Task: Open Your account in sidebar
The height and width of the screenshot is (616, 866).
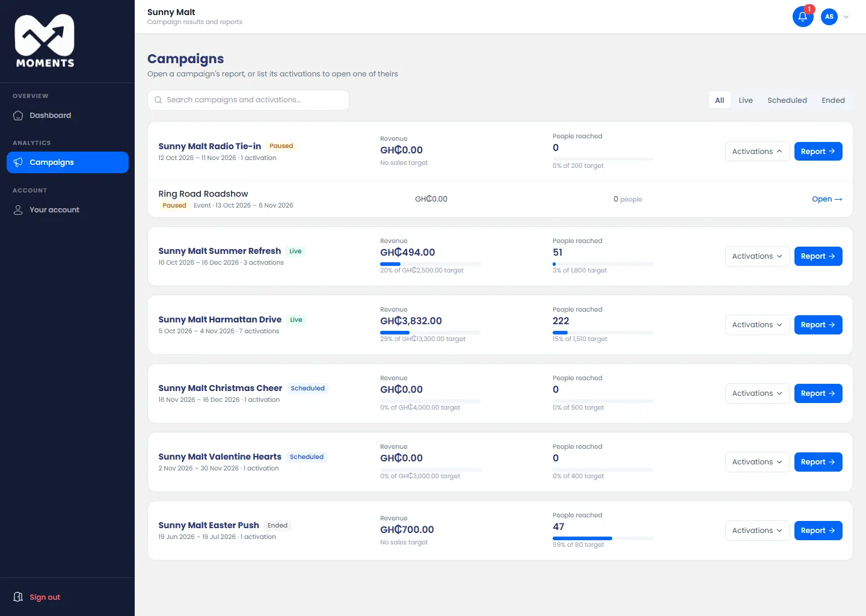Action: 67,210
